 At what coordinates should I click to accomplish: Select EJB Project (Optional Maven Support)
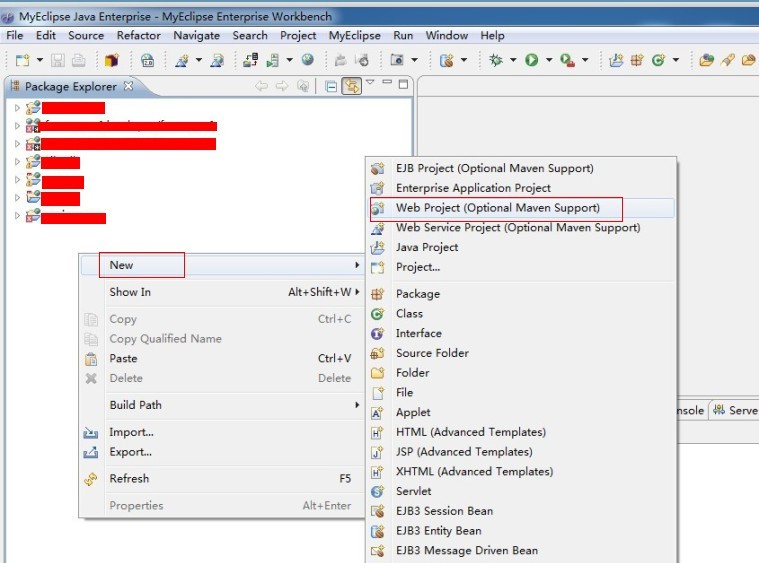coord(521,168)
